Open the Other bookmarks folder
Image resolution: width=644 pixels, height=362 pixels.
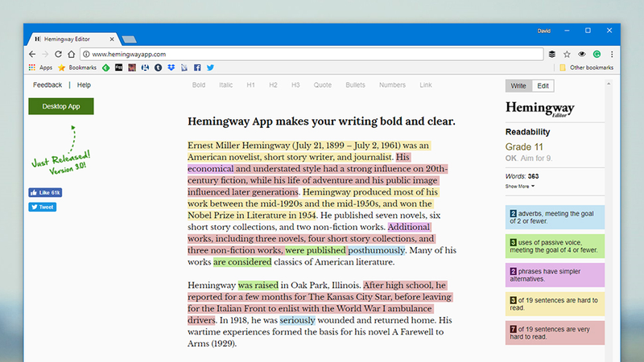click(587, 68)
